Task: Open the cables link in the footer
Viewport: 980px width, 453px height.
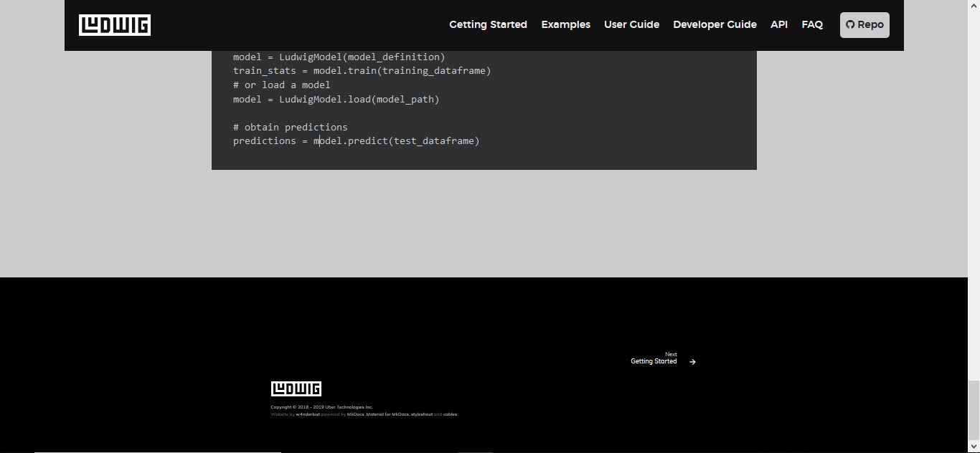Action: coord(450,414)
